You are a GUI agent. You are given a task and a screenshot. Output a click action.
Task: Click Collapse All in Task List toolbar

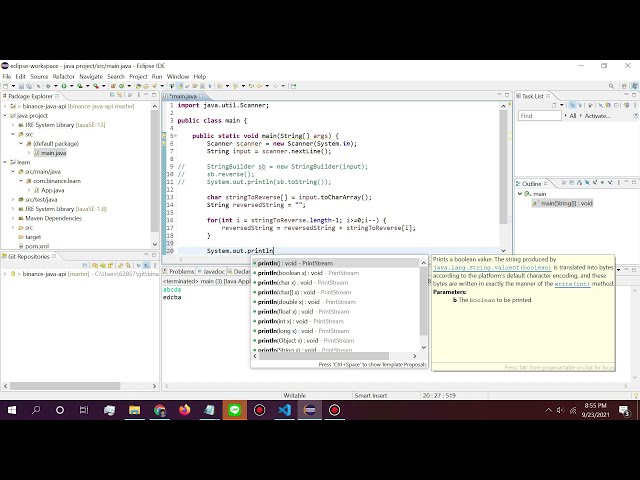tap(617, 105)
